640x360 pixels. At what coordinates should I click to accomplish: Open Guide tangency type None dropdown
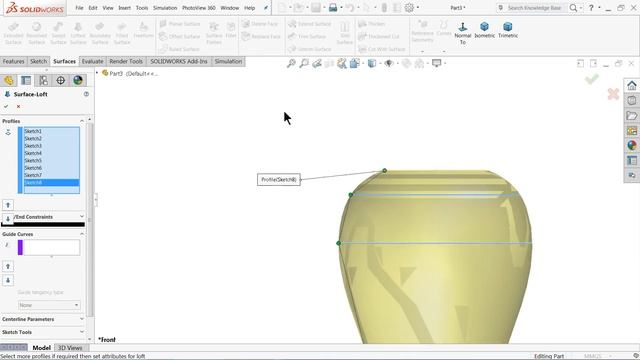tap(49, 305)
